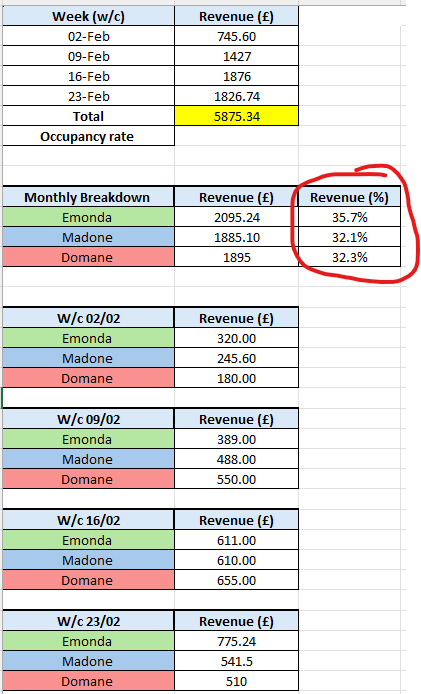Select Emonda label under W/c 23/02
This screenshot has width=421, height=694.
click(x=88, y=641)
